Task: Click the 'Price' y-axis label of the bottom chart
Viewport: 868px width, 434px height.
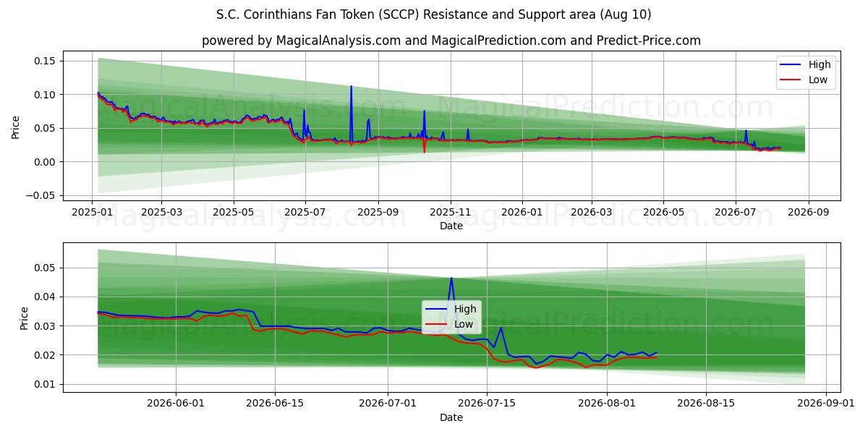Action: pyautogui.click(x=25, y=318)
